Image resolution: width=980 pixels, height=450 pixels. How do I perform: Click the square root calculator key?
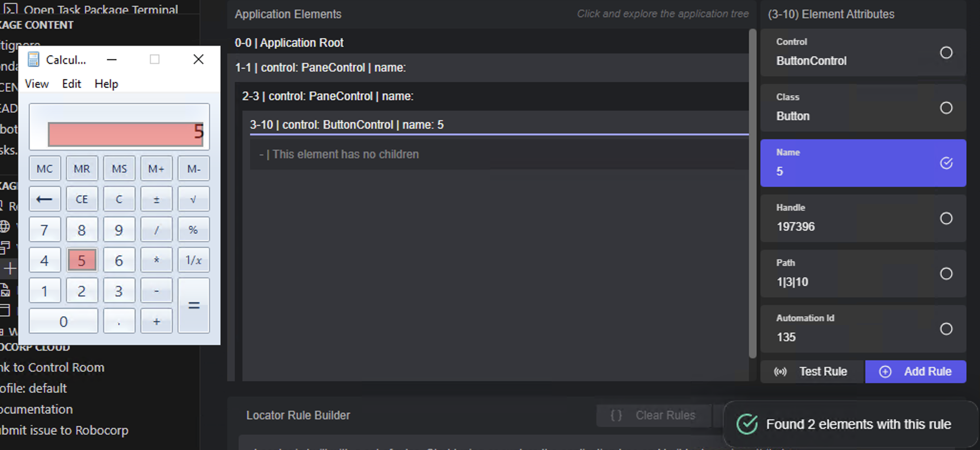pos(193,199)
